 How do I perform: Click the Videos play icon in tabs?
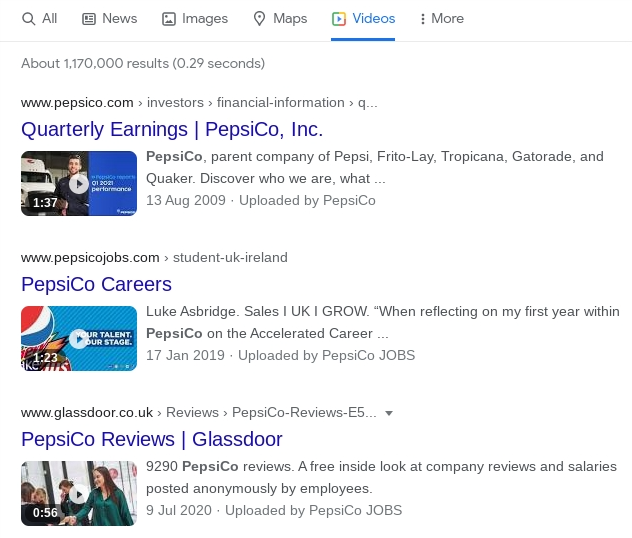(339, 19)
